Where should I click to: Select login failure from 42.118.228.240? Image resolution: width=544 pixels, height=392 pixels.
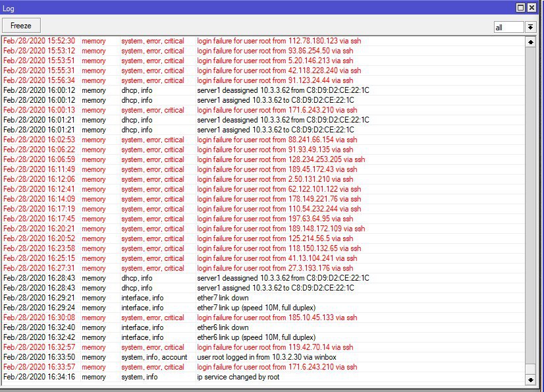click(263, 70)
